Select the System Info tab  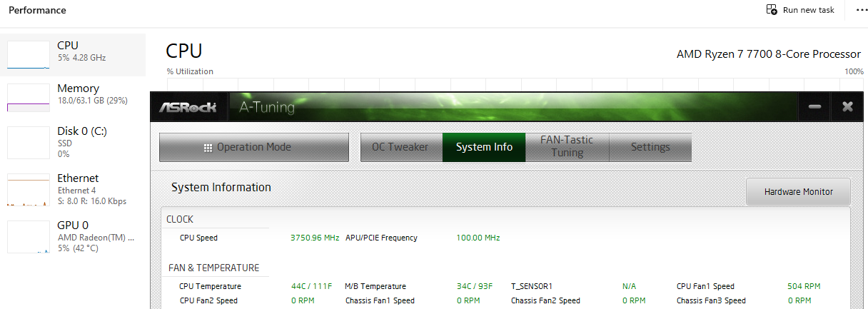(484, 147)
